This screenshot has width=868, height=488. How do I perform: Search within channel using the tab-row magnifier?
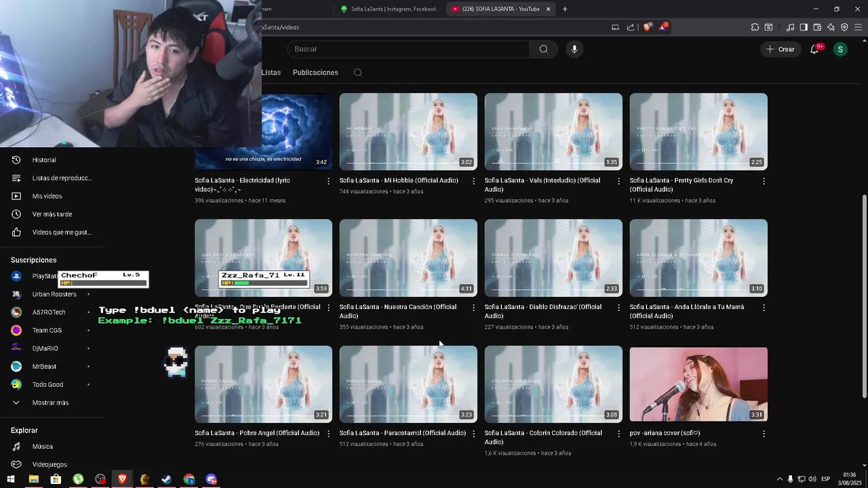pyautogui.click(x=358, y=73)
